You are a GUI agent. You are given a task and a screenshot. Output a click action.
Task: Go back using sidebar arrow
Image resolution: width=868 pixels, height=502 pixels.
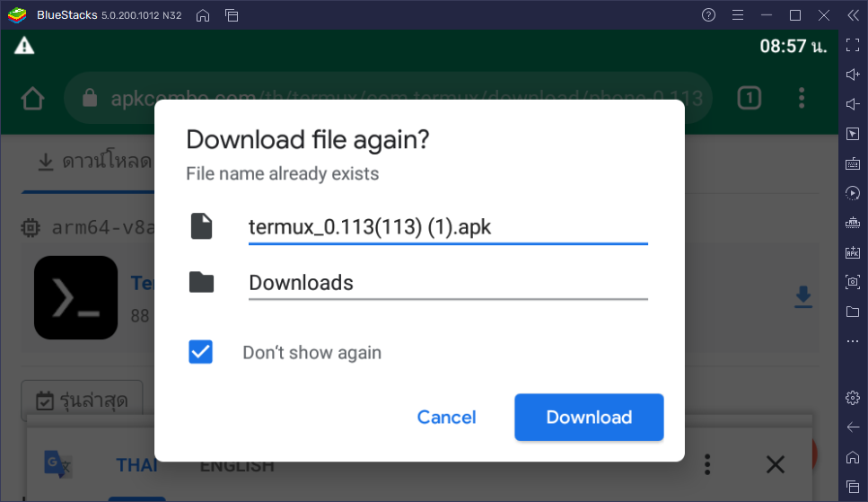coord(853,427)
